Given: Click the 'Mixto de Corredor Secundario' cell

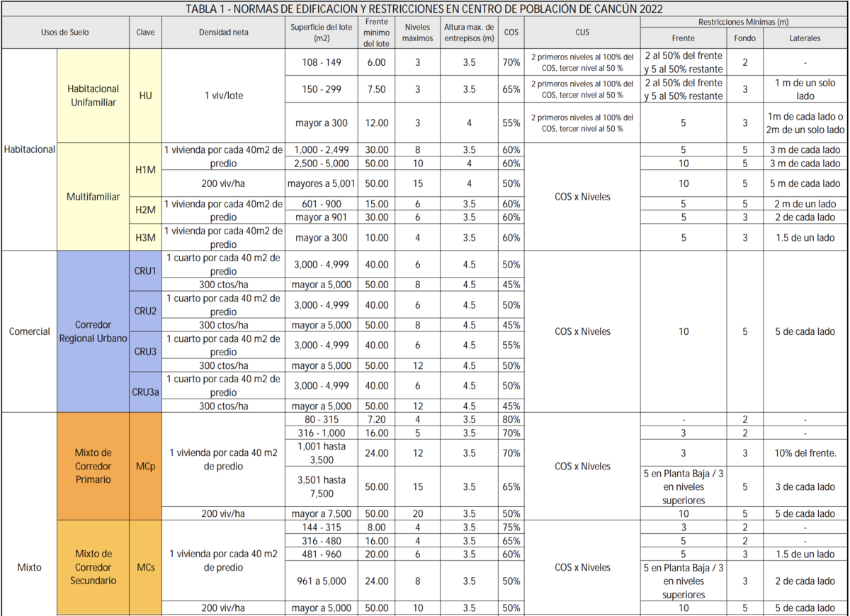Looking at the screenshot, I should click(x=93, y=567).
